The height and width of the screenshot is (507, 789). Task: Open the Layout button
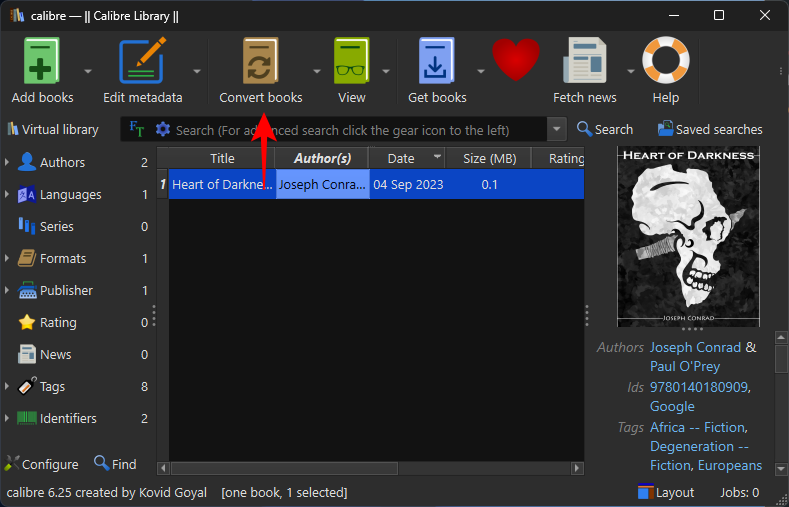(x=666, y=492)
